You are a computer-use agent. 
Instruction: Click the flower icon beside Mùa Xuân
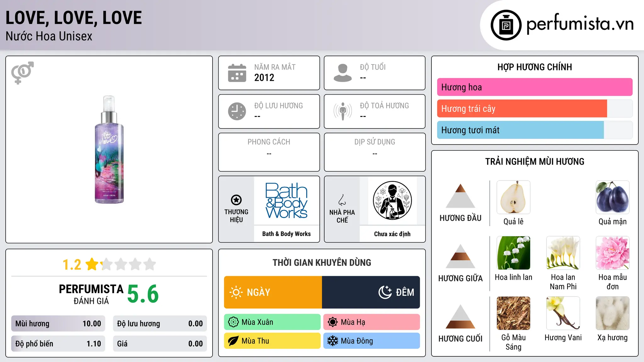(x=233, y=322)
